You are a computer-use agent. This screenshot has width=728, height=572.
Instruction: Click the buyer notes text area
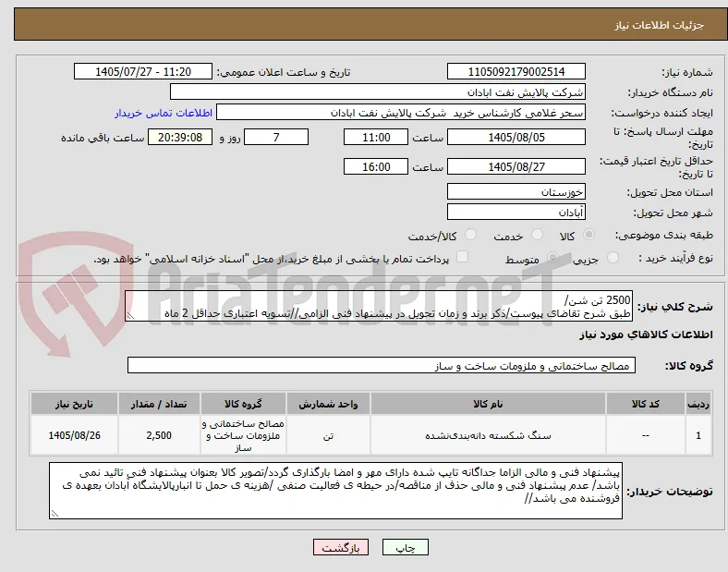pos(335,491)
